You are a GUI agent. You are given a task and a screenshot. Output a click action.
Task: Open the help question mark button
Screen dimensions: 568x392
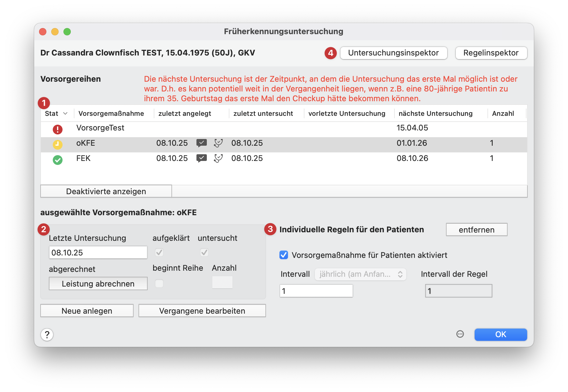pos(47,335)
